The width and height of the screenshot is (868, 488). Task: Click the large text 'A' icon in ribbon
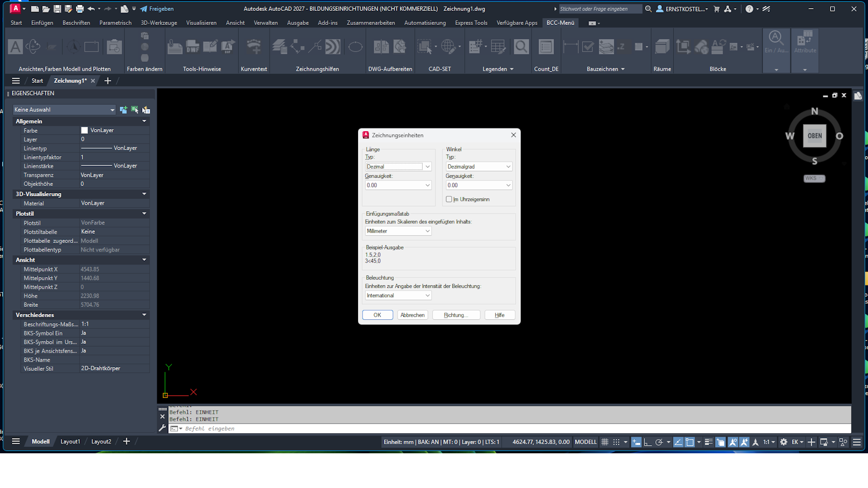[16, 47]
